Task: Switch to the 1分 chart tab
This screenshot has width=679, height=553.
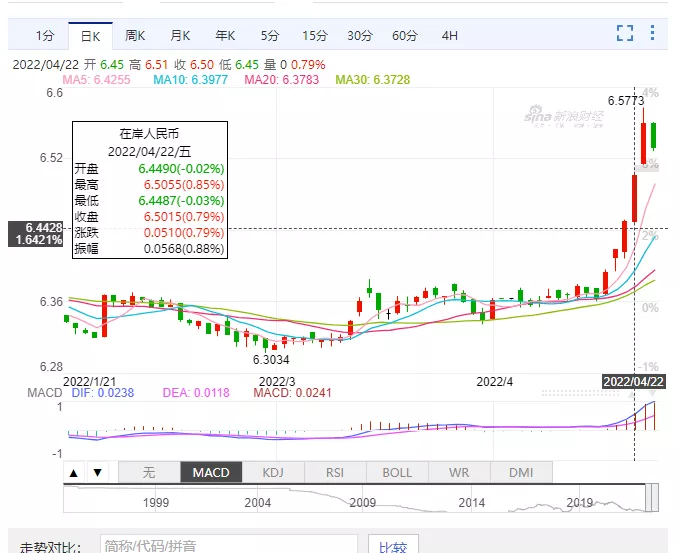Action: (x=45, y=36)
